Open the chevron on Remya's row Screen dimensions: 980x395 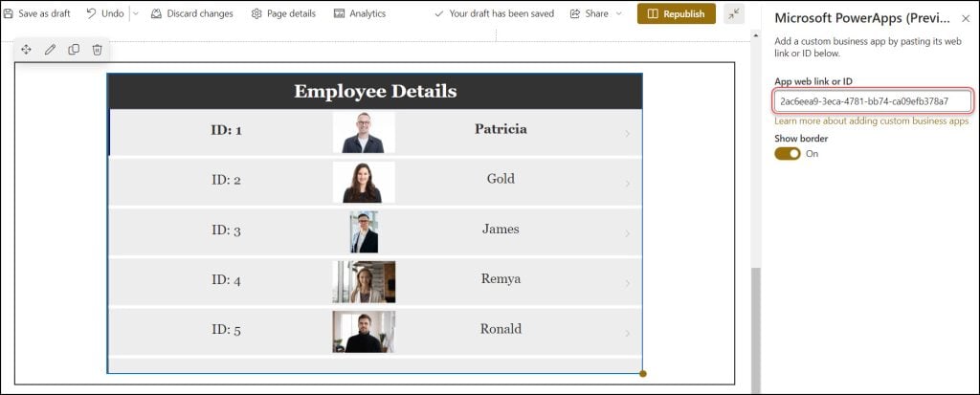pyautogui.click(x=627, y=284)
